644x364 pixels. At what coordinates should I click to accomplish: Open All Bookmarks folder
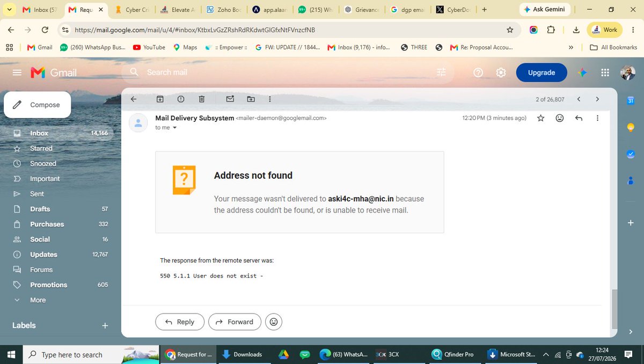[613, 47]
